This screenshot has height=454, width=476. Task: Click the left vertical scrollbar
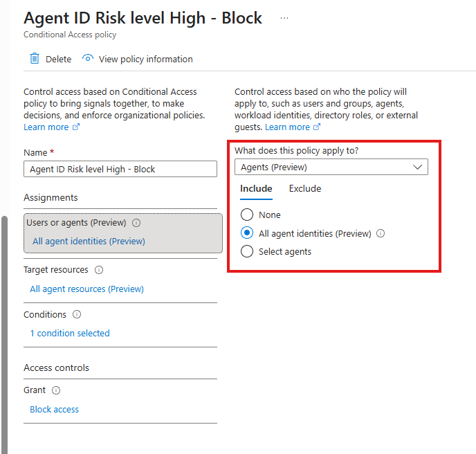(x=3, y=332)
